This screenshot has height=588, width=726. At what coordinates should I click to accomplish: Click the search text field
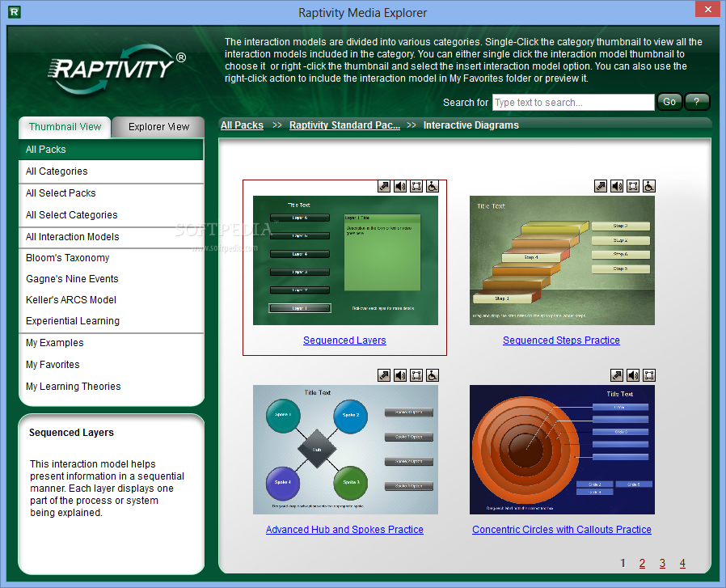(573, 103)
